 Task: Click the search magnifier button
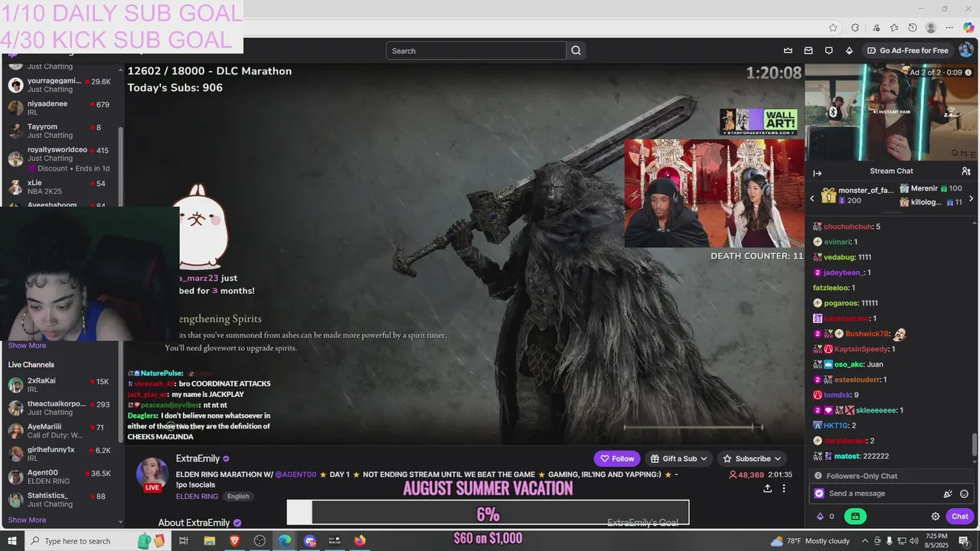pyautogui.click(x=577, y=51)
